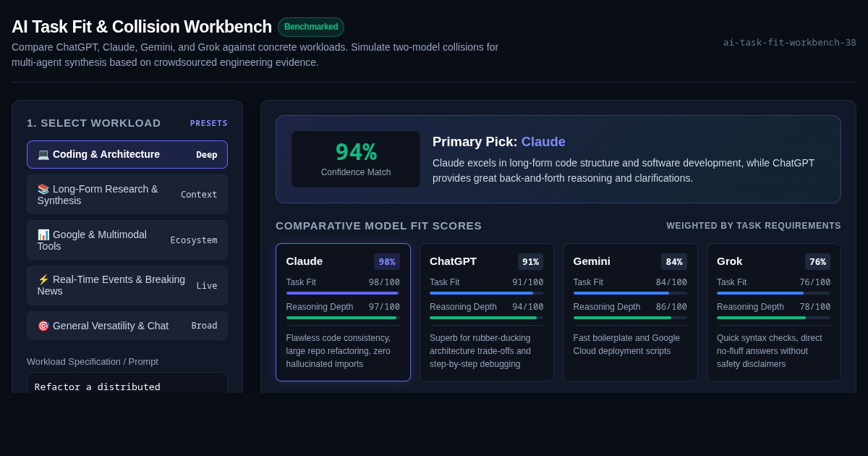Click the Weighted By Task Requirements label
The width and height of the screenshot is (868, 456).
754,226
